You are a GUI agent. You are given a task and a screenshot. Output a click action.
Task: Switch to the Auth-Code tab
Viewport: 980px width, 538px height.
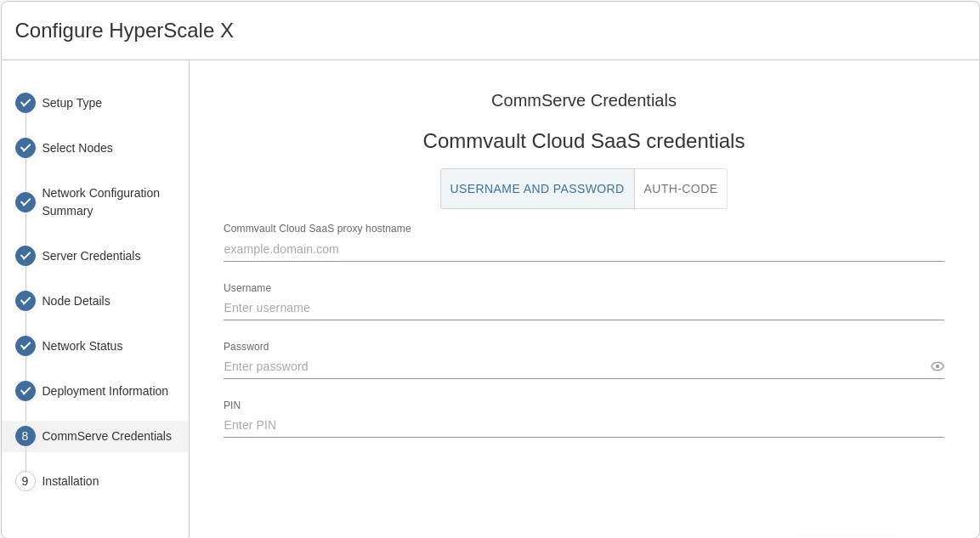pos(681,189)
